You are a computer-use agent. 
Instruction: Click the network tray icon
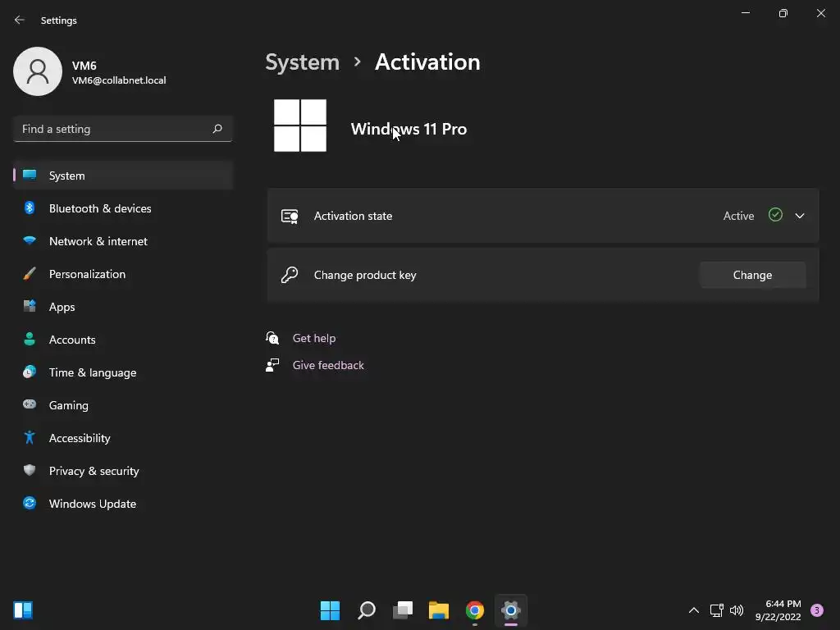click(x=716, y=610)
